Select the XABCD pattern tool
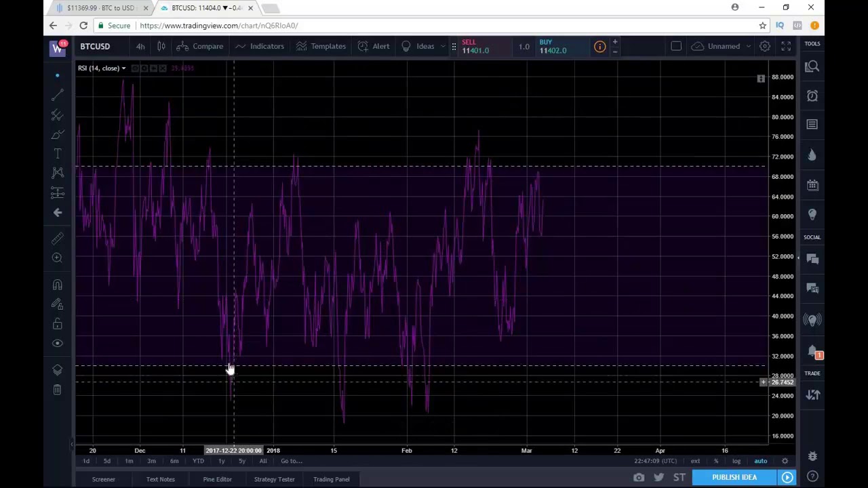 pos(58,173)
